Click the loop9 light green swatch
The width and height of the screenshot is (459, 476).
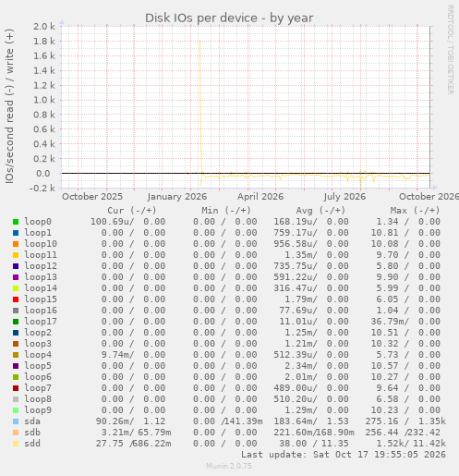(16, 410)
